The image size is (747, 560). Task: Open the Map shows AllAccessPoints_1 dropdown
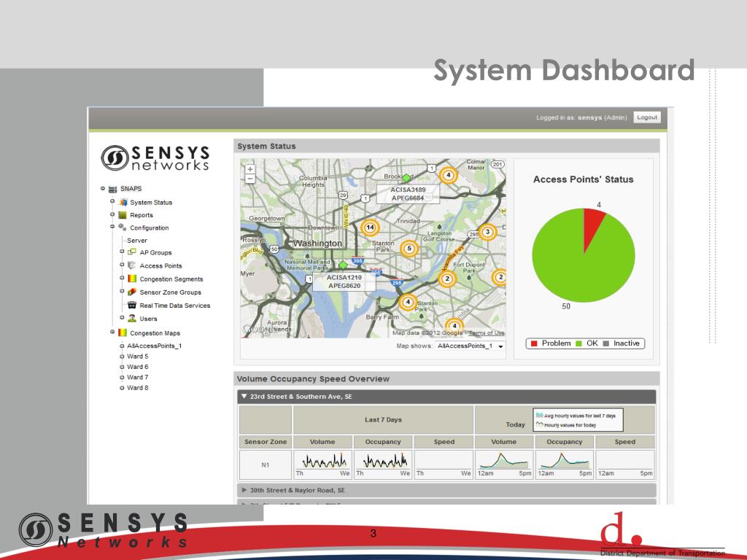(x=471, y=346)
